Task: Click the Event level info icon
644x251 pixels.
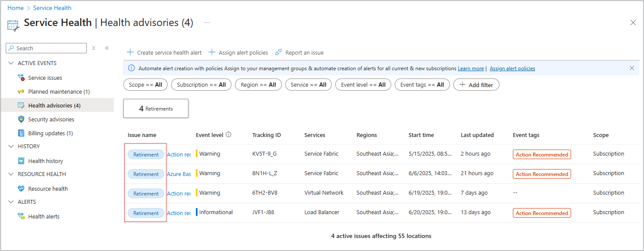Action: tap(228, 135)
